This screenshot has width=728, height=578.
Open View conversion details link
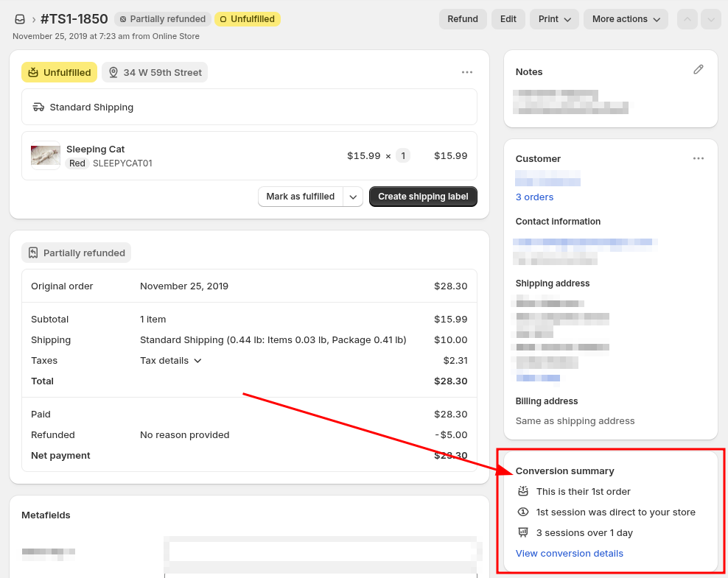tap(570, 554)
